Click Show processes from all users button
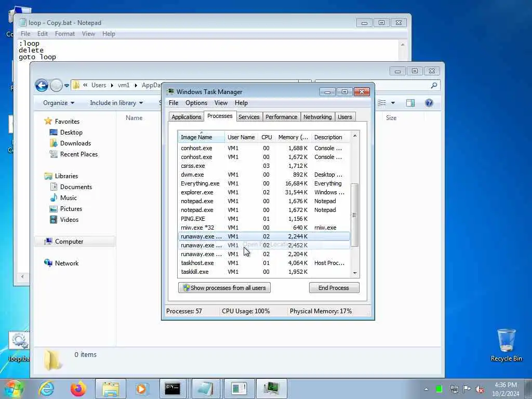Viewport: 532px width, 399px height. pyautogui.click(x=224, y=288)
